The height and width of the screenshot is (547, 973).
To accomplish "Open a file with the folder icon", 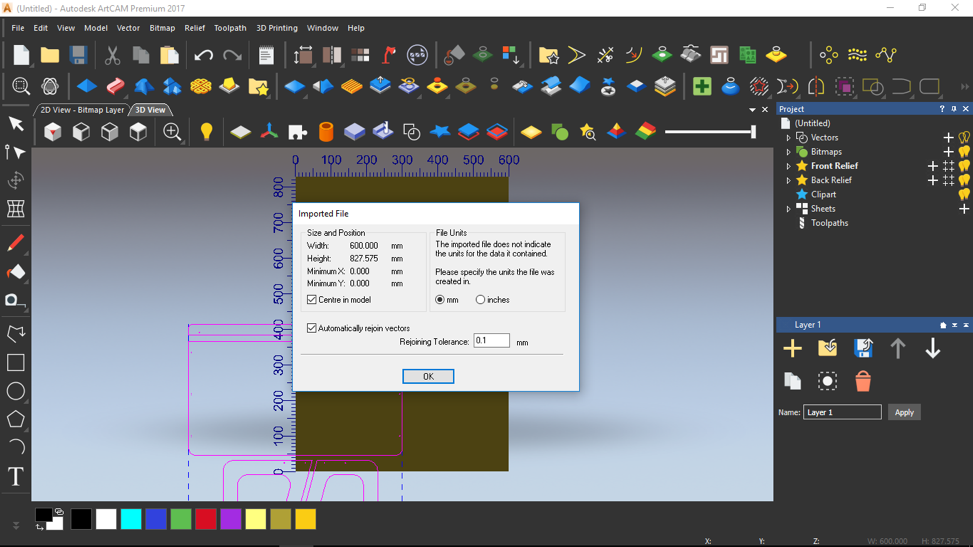I will 50,55.
